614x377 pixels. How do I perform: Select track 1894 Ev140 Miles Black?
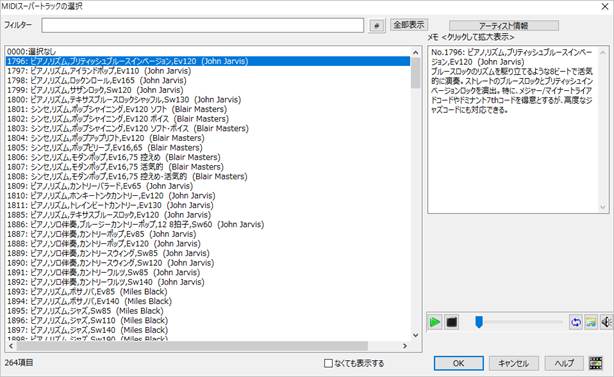(x=208, y=301)
